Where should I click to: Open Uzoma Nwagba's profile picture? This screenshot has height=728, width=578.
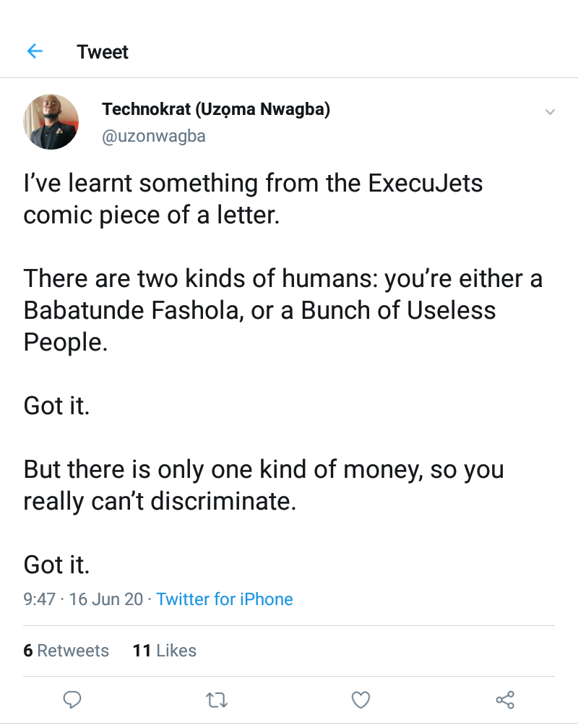51,121
